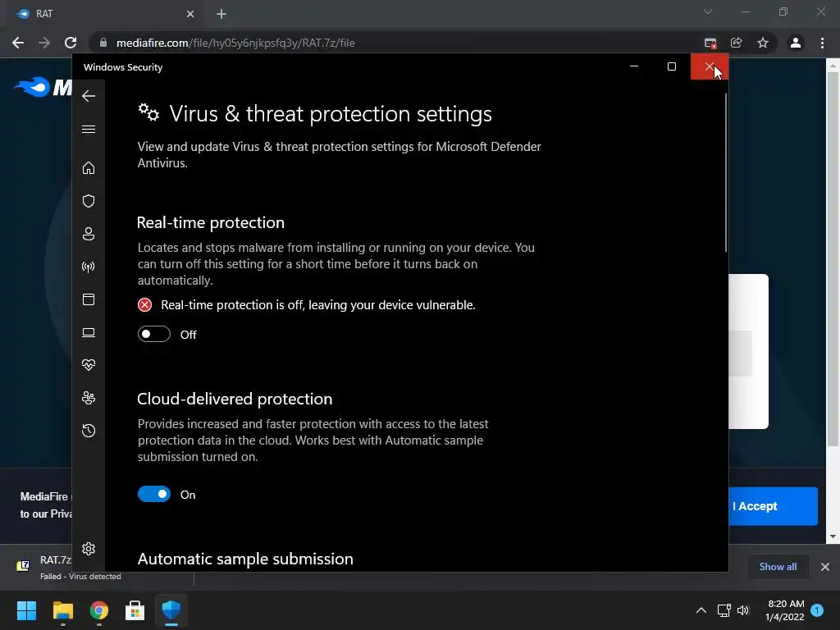The height and width of the screenshot is (630, 840).
Task: Click the share page icon in Chrome
Action: pos(736,43)
